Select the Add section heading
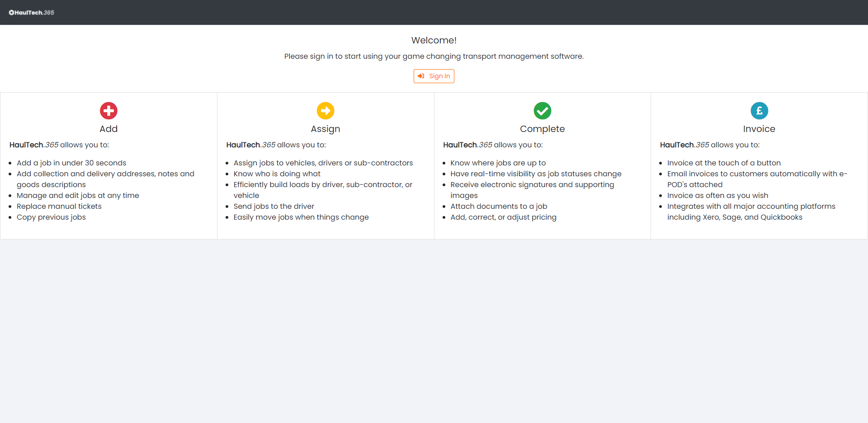This screenshot has height=423, width=868. (x=108, y=129)
